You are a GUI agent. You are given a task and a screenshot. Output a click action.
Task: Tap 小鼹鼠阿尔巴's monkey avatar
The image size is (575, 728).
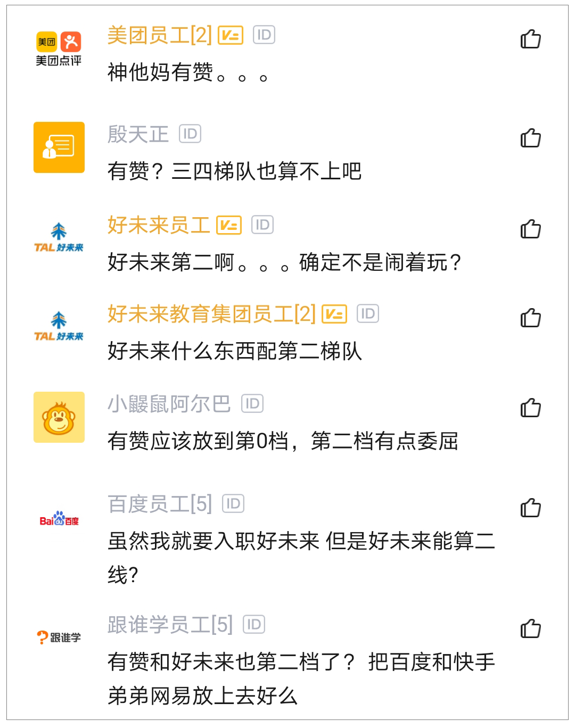(59, 417)
